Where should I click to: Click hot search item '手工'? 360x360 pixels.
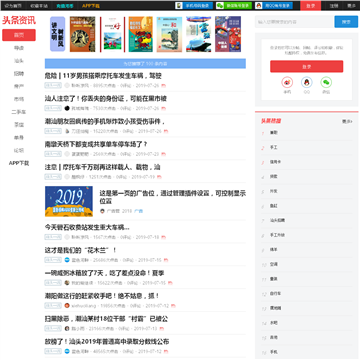click(274, 147)
